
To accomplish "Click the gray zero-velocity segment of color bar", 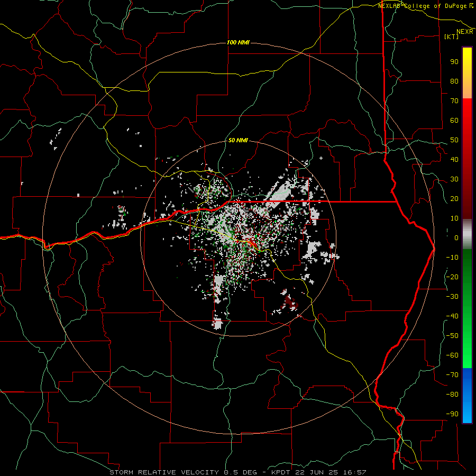I will [x=467, y=234].
